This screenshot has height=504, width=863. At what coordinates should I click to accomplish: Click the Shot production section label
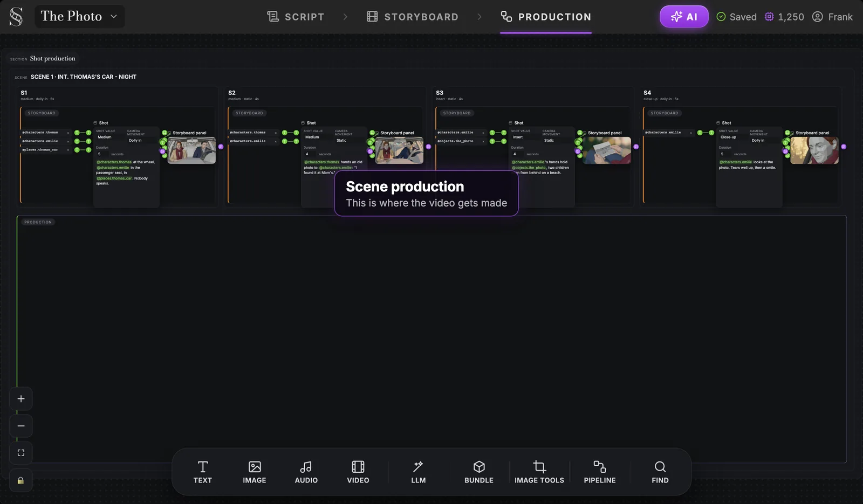52,59
